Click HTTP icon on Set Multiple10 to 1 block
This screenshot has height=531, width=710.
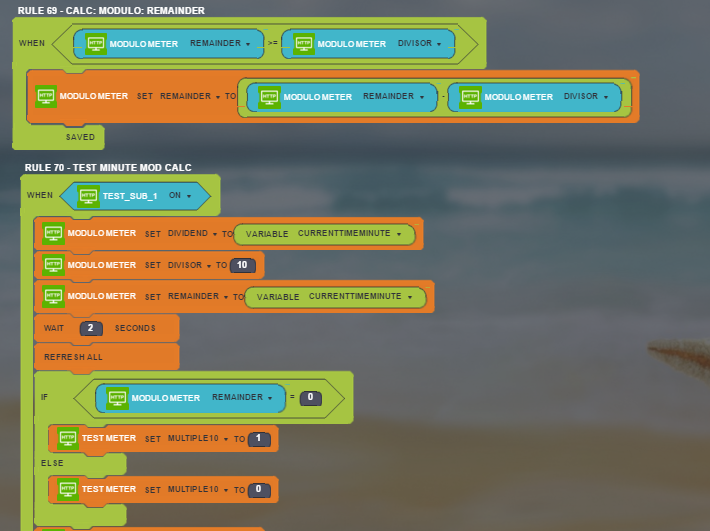click(68, 438)
